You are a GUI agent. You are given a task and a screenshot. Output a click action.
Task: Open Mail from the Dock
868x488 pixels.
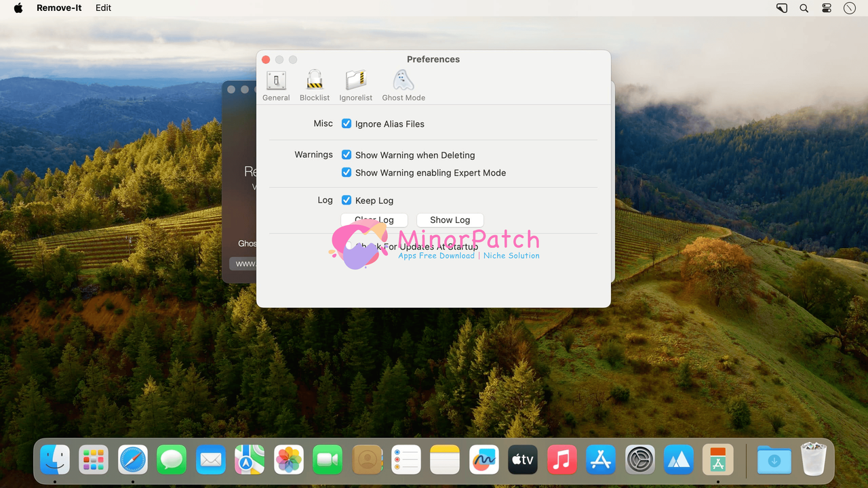pos(211,460)
